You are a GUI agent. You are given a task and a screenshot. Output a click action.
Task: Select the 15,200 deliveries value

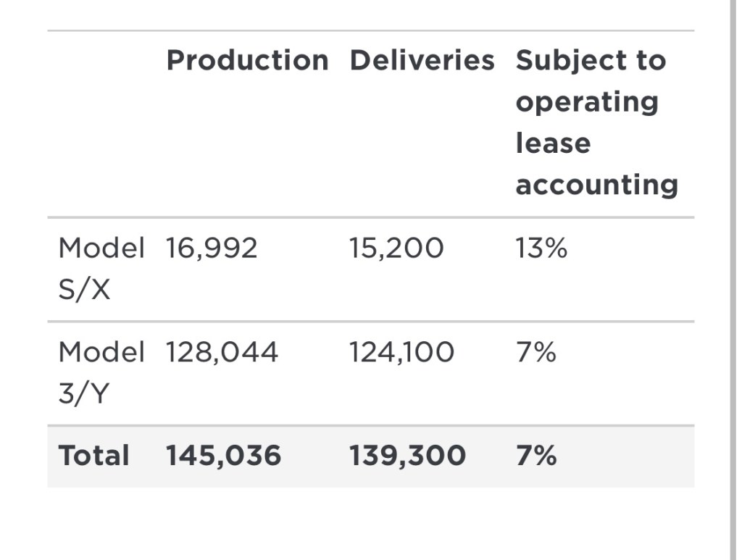[396, 248]
